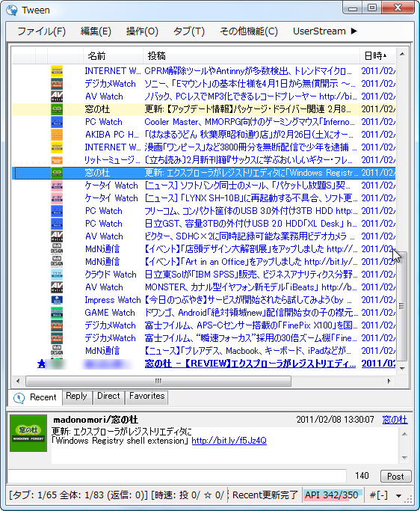420x511 pixels.
Task: Switch to the Reply tab
Action: click(76, 396)
